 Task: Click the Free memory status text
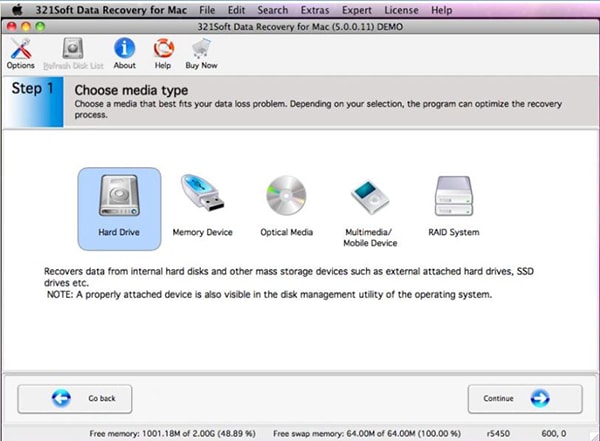173,433
